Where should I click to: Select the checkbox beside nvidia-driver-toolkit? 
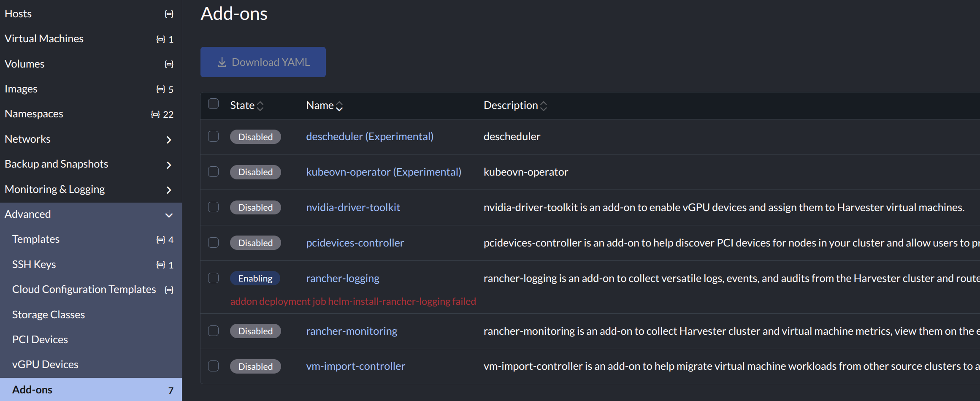click(213, 207)
